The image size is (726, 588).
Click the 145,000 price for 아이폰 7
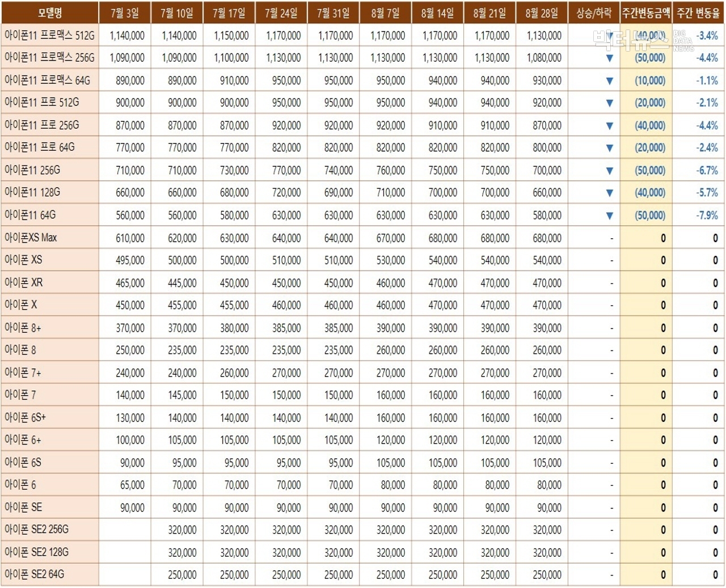click(x=183, y=395)
